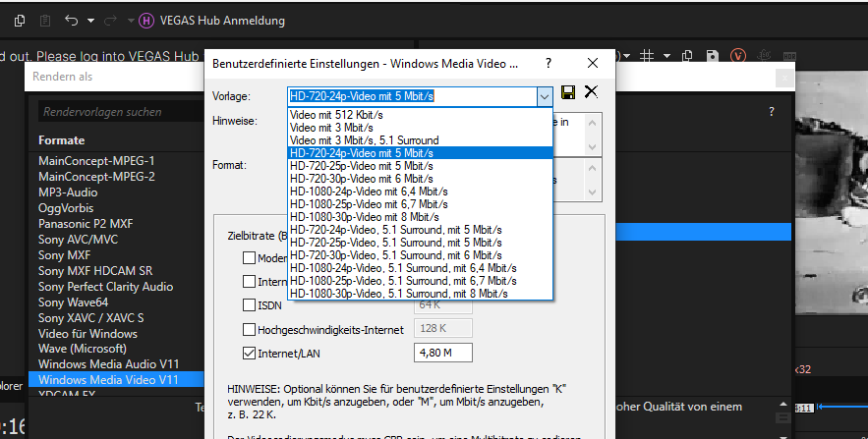Open the redo history dropdown arrow

click(x=131, y=21)
